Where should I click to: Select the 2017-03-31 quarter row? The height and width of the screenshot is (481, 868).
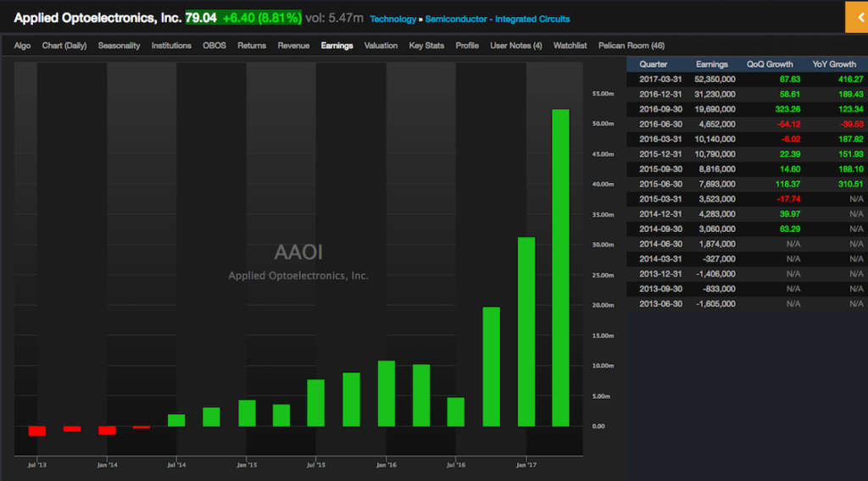(x=748, y=79)
